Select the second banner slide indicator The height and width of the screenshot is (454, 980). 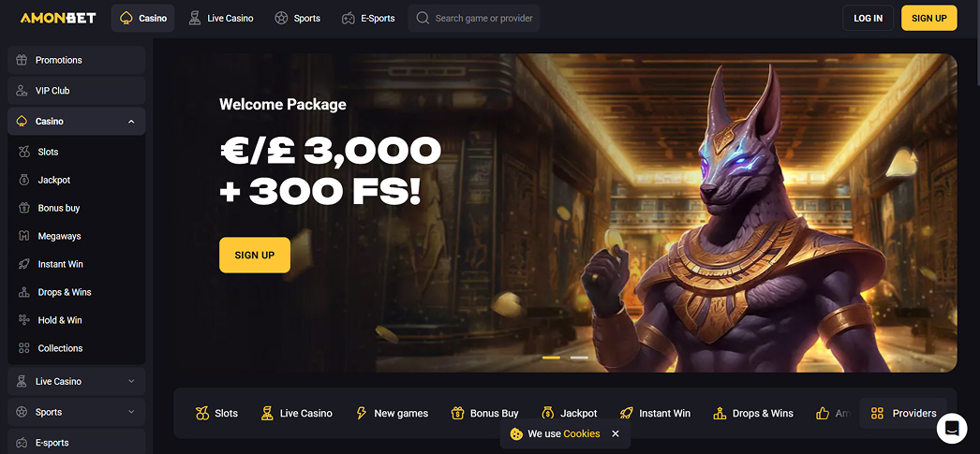point(579,358)
